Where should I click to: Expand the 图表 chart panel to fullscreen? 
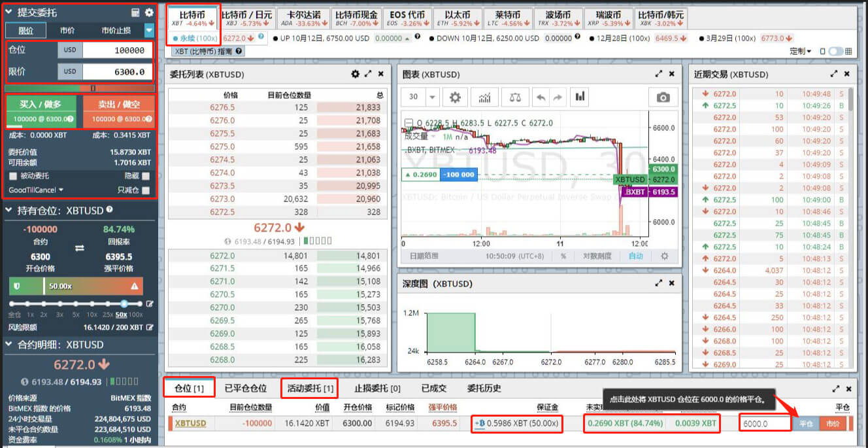[659, 75]
